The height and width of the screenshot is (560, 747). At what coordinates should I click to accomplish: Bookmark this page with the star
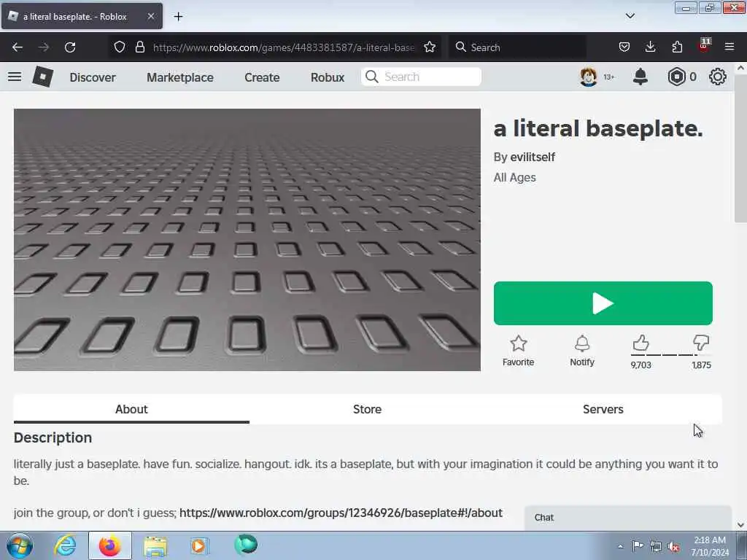click(x=430, y=47)
